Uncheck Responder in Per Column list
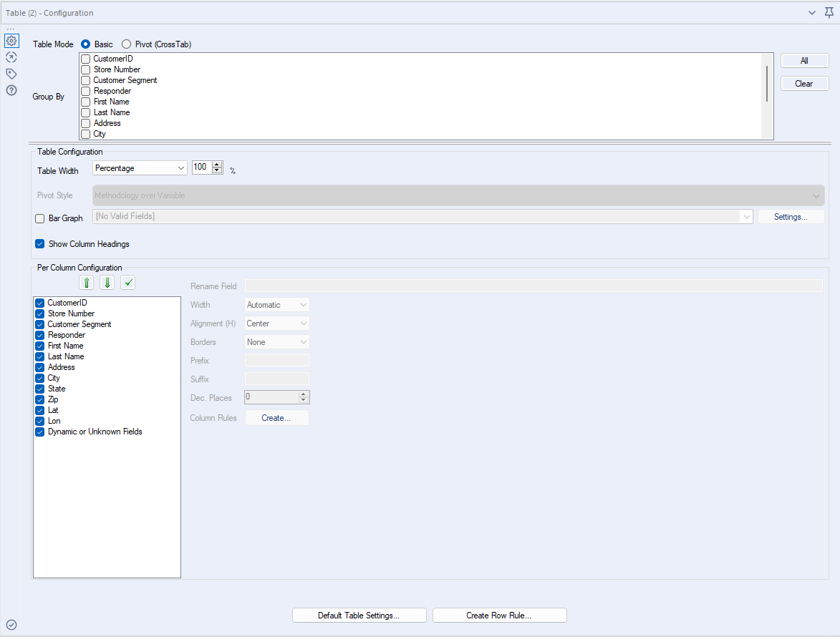The width and height of the screenshot is (840, 637). pyautogui.click(x=39, y=335)
